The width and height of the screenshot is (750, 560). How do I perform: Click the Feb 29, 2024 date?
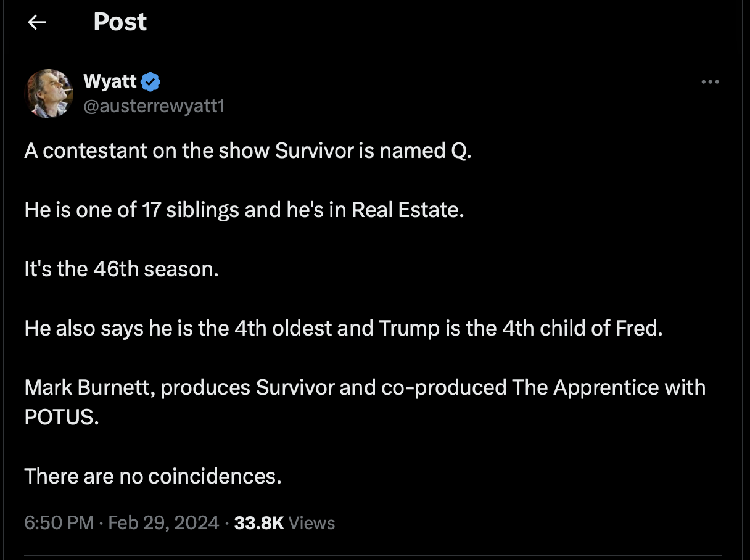tap(163, 523)
